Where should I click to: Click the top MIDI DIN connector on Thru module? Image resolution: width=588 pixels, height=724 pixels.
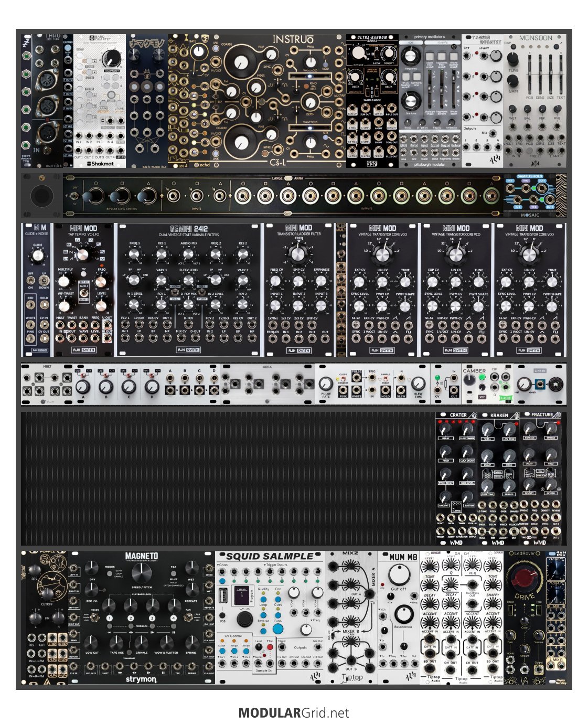click(48, 80)
